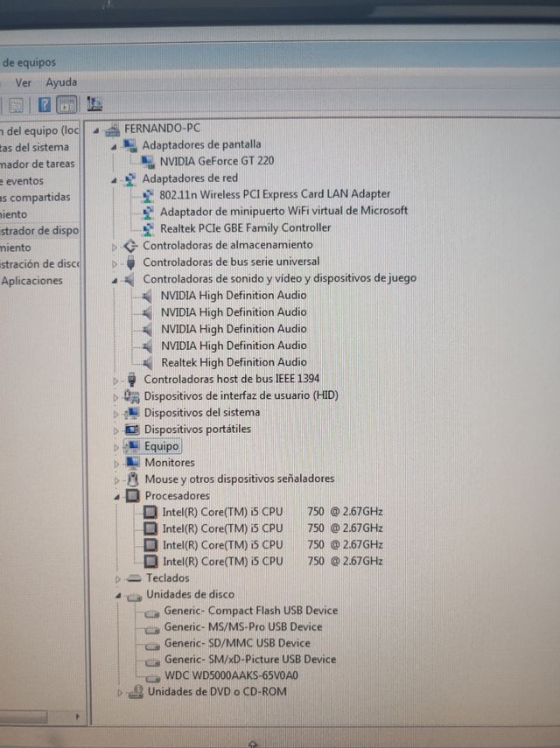Click the HID devices category icon
This screenshot has width=560, height=748.
[x=131, y=396]
